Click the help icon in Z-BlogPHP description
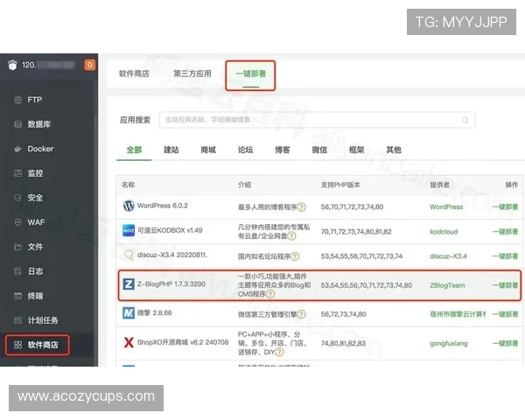Screen dimensions: 525x420 [270, 294]
